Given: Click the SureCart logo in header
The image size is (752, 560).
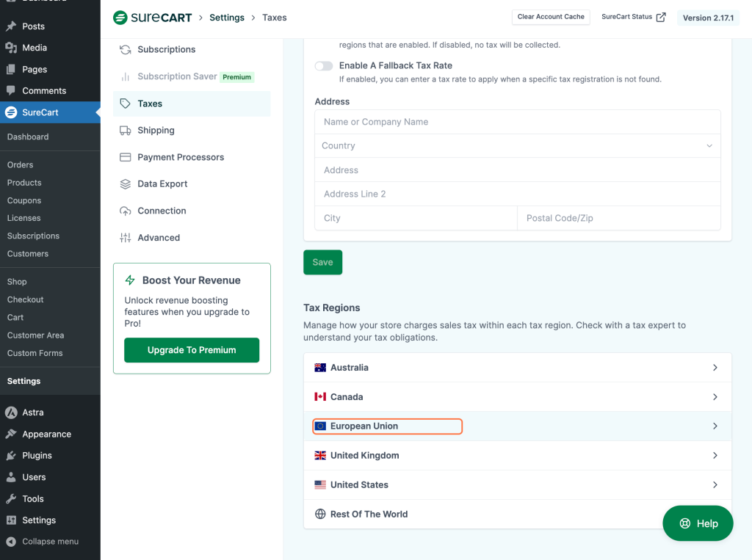Looking at the screenshot, I should (152, 18).
